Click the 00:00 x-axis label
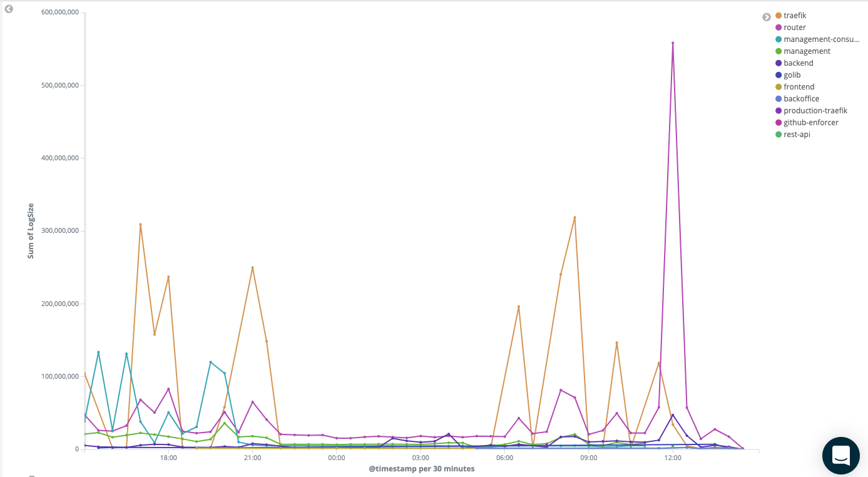This screenshot has width=868, height=477. tap(337, 458)
